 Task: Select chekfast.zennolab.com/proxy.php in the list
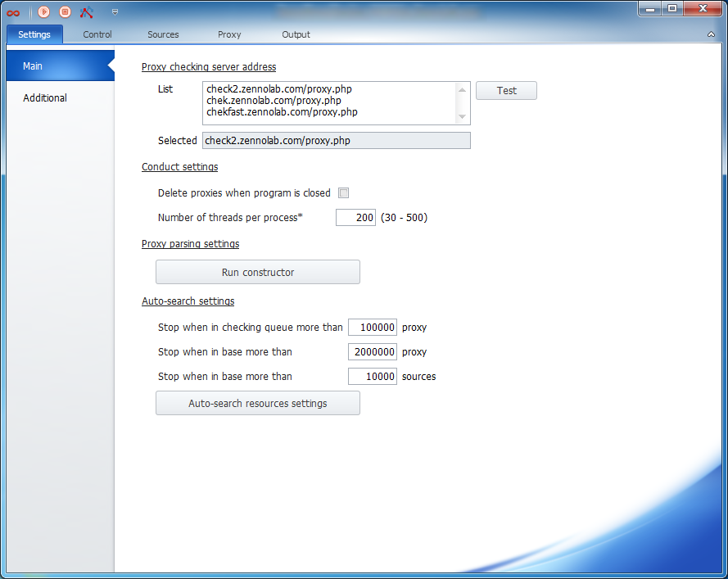tap(282, 112)
